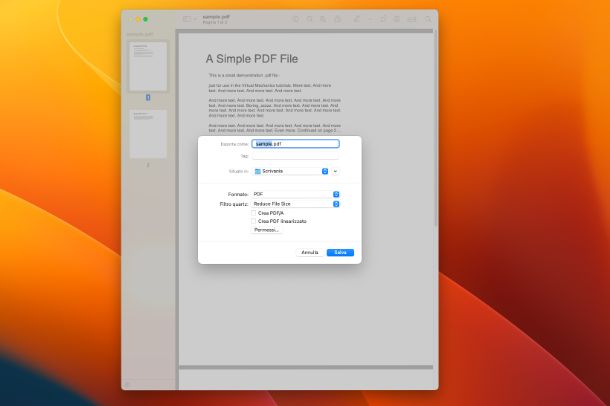Click the Share icon in the toolbar
Image resolution: width=610 pixels, height=406 pixels.
[x=338, y=19]
